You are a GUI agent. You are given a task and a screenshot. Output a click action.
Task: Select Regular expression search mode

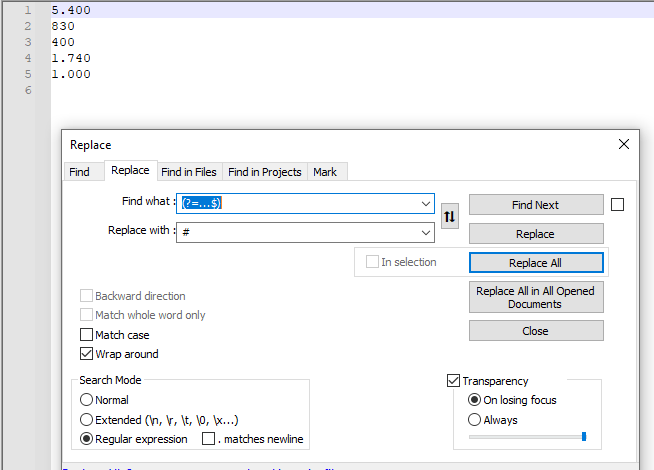pyautogui.click(x=86, y=439)
